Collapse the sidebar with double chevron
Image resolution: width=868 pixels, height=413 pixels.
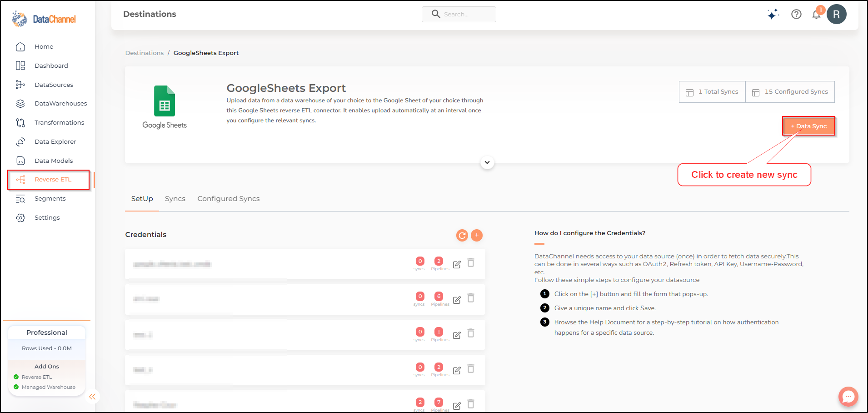click(92, 397)
